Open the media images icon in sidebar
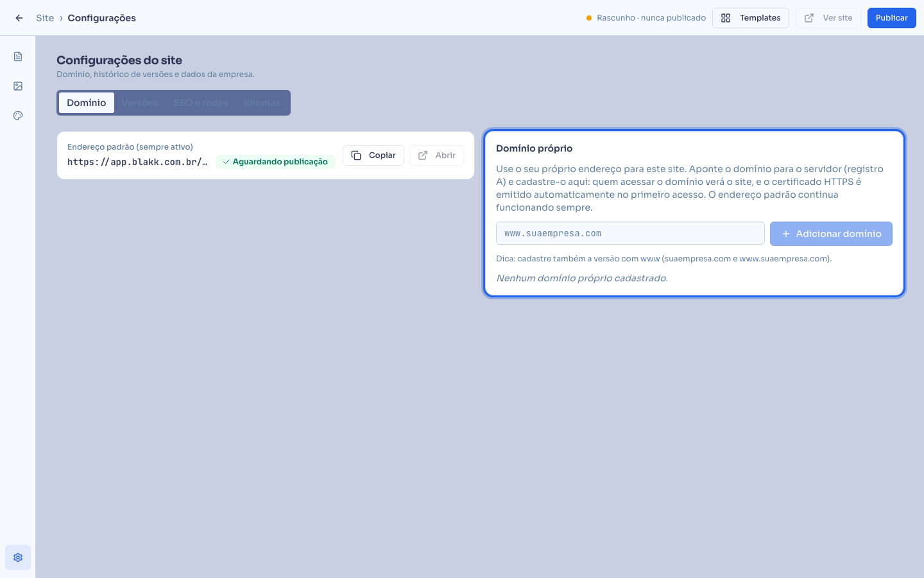Image resolution: width=924 pixels, height=578 pixels. coord(18,86)
